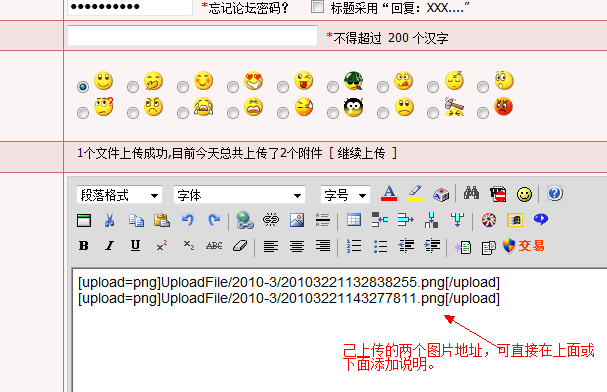Click the 继续上传 continue upload link
The width and height of the screenshot is (607, 392).
(x=361, y=154)
